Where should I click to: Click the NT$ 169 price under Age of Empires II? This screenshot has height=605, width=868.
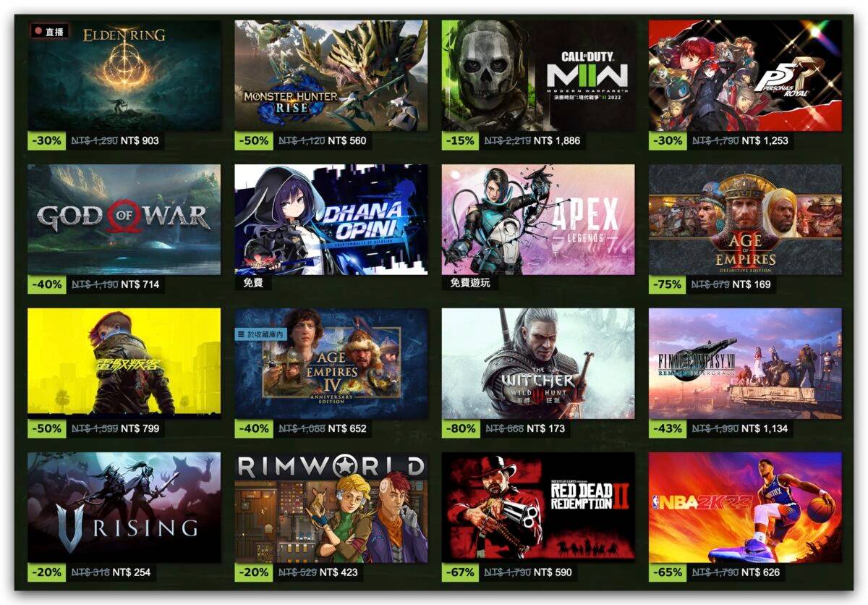pyautogui.click(x=752, y=284)
